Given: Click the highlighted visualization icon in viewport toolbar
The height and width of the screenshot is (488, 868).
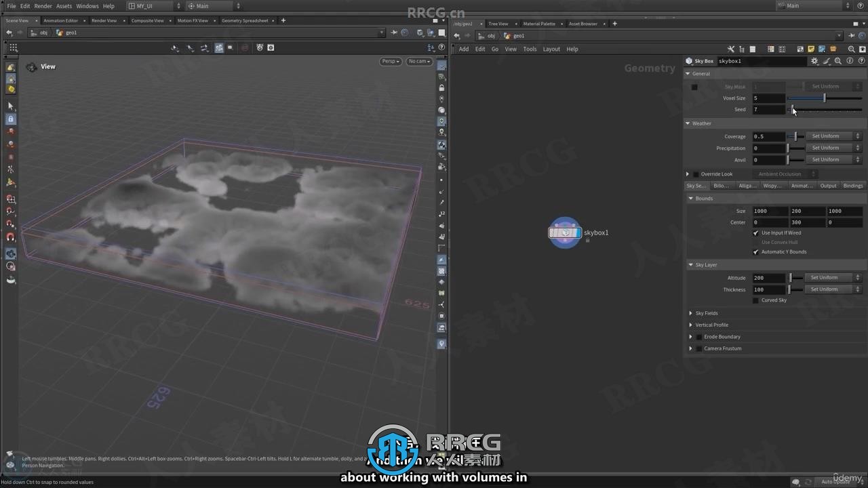Looking at the screenshot, I should [219, 47].
